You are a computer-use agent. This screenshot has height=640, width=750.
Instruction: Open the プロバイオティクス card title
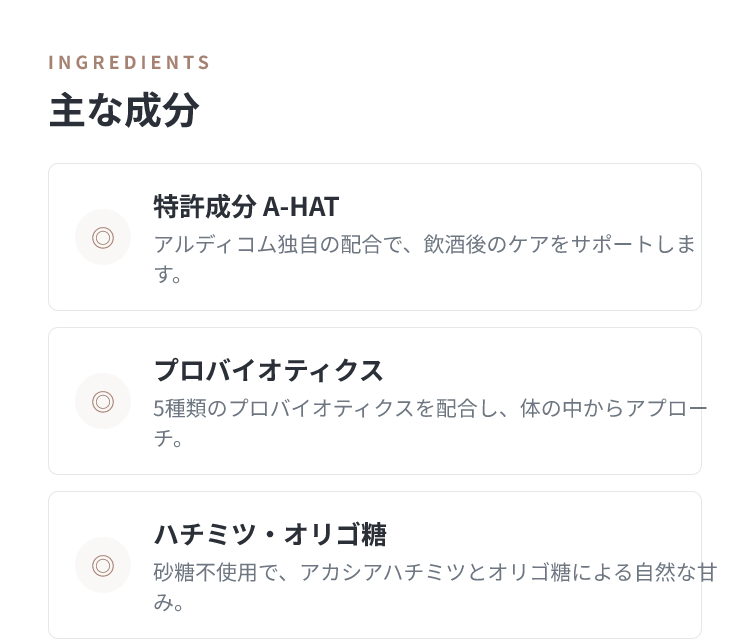[268, 371]
